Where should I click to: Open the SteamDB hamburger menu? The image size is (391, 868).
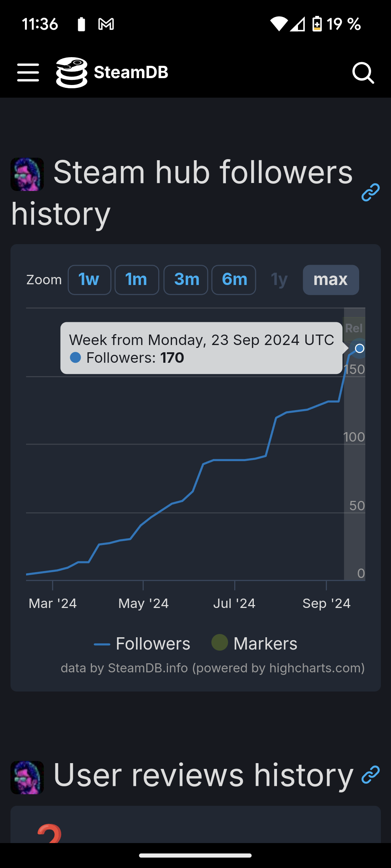[28, 72]
